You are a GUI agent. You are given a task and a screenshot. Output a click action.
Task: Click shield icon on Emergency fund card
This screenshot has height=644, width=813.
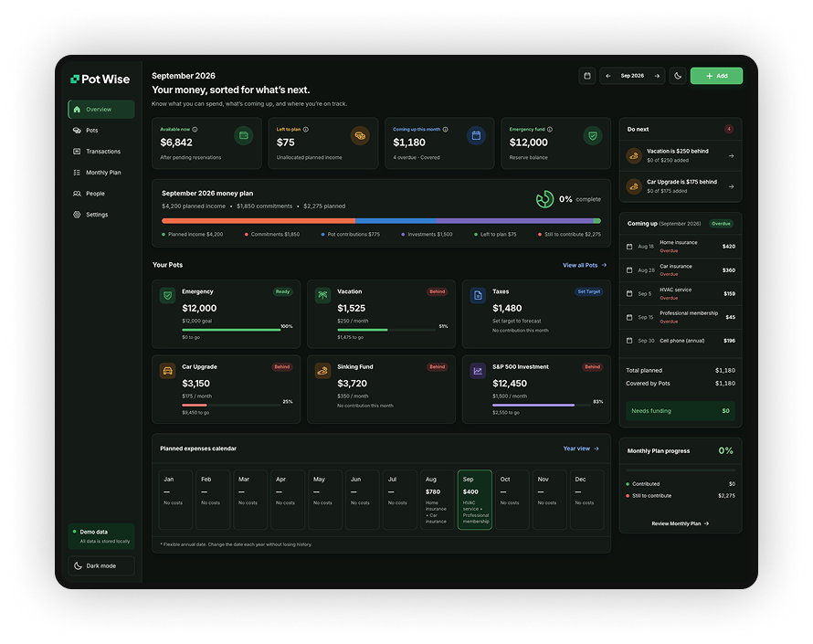tap(593, 136)
